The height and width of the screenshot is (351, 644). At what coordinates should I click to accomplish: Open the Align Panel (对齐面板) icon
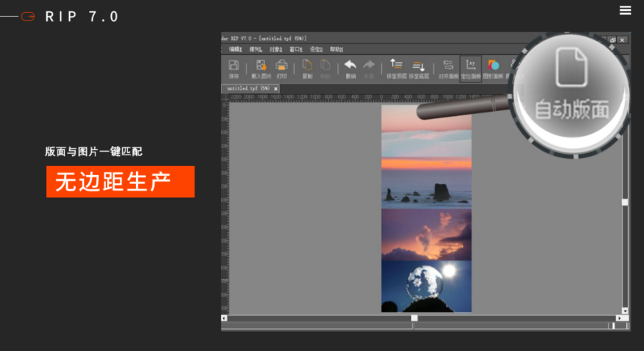[x=448, y=68]
